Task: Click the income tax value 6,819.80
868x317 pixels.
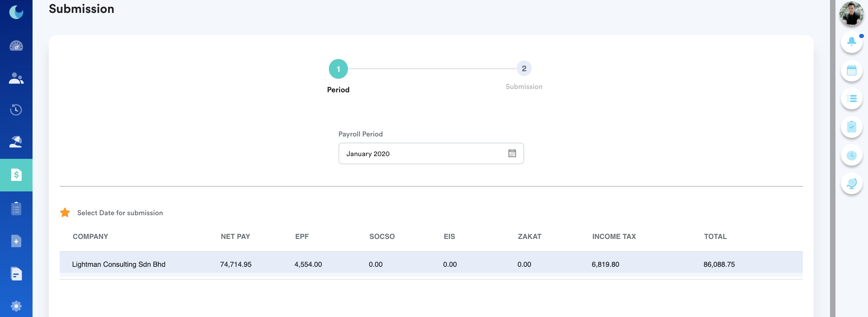Action: 605,264
